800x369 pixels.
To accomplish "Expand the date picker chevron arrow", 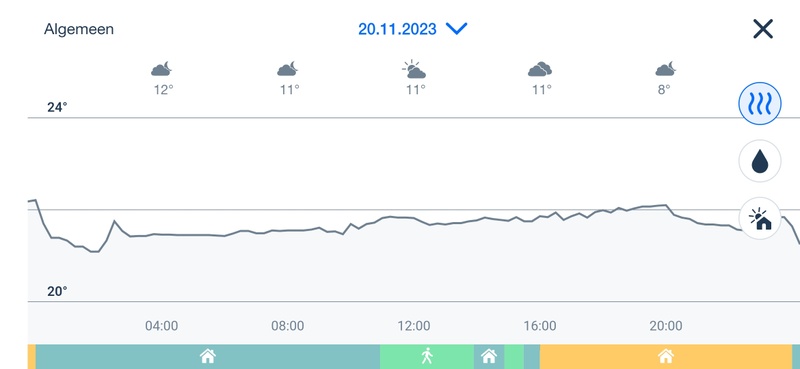I will pyautogui.click(x=457, y=29).
